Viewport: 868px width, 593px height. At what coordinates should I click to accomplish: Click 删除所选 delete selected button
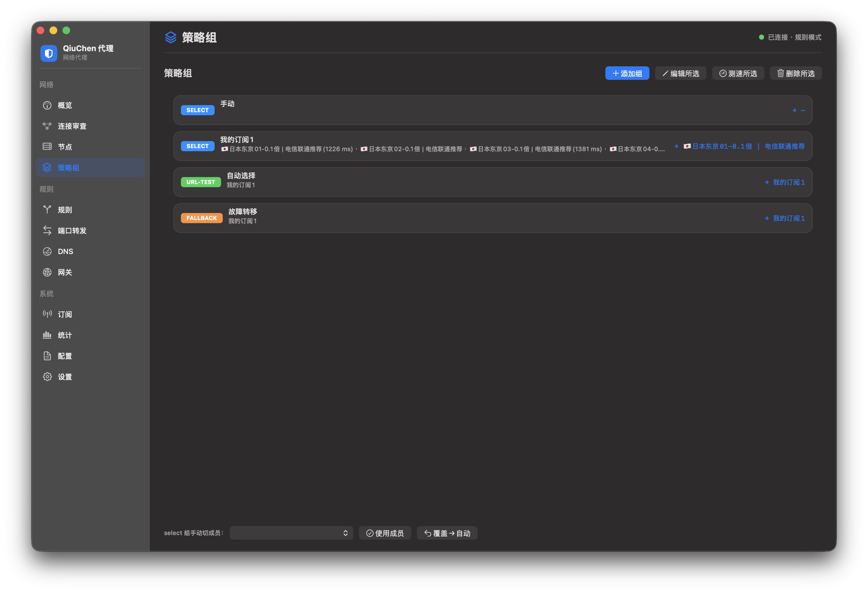tap(796, 74)
